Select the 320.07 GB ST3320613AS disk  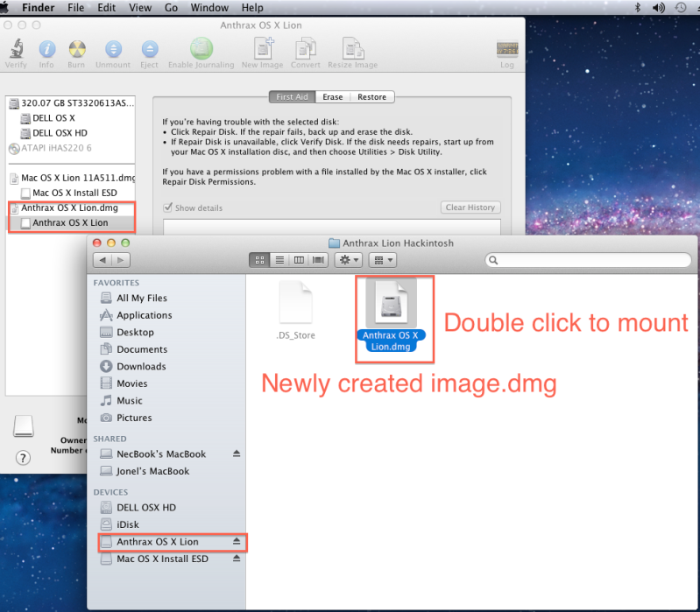[x=72, y=103]
